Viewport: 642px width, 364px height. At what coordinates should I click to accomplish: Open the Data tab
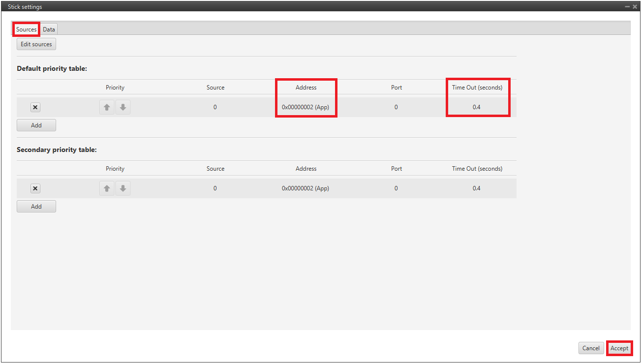49,30
